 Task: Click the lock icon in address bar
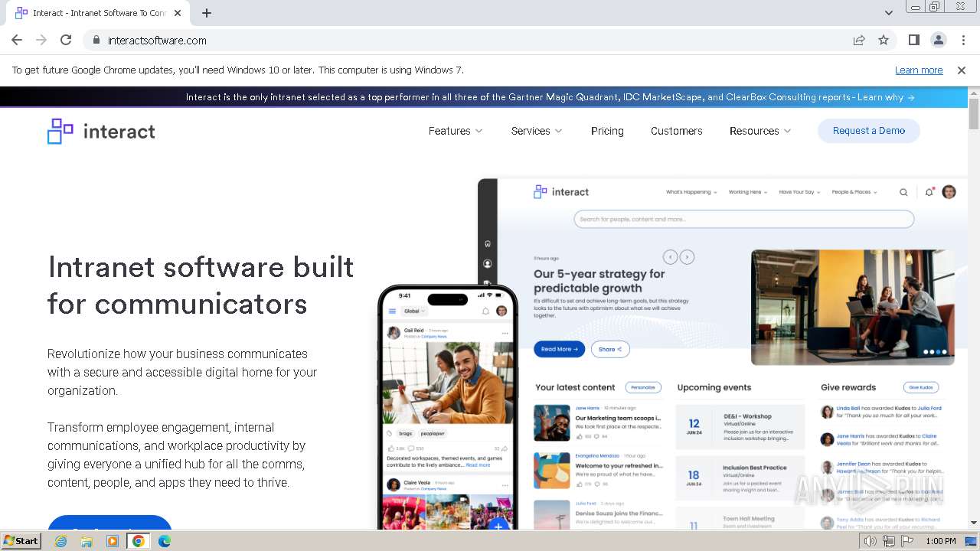coord(96,40)
